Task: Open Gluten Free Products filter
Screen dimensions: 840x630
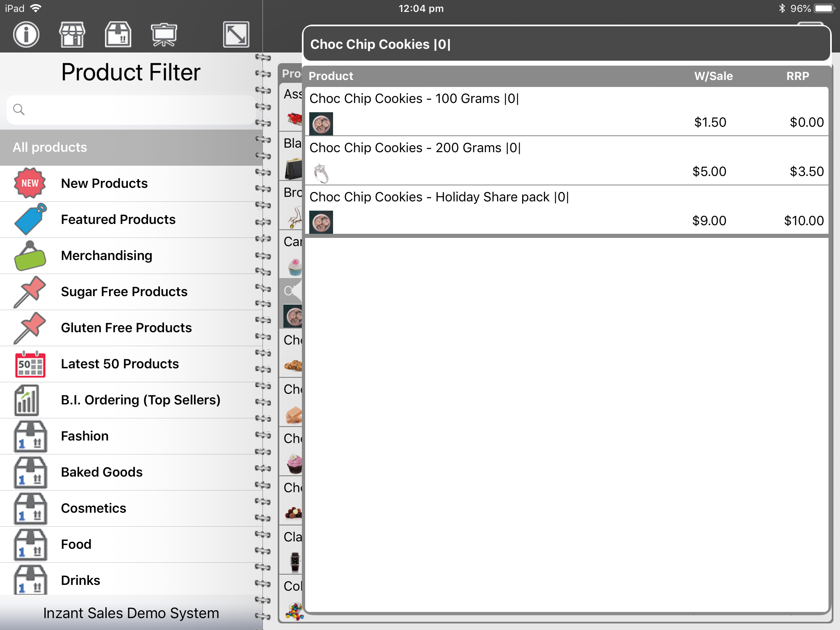Action: click(x=126, y=328)
